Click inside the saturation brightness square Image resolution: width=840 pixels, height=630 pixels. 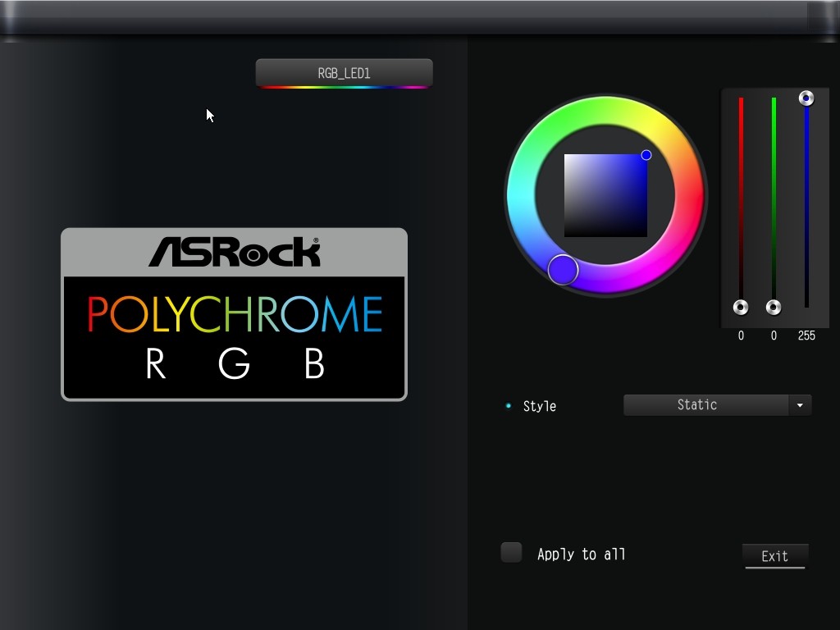pos(605,195)
